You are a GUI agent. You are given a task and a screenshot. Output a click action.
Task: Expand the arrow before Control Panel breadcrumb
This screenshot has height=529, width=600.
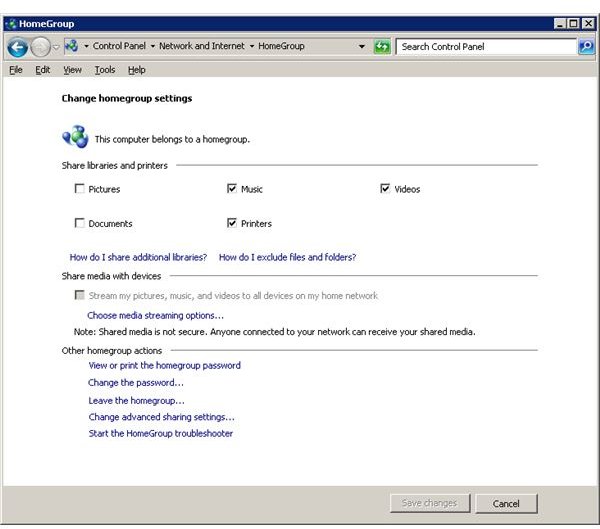coord(87,47)
